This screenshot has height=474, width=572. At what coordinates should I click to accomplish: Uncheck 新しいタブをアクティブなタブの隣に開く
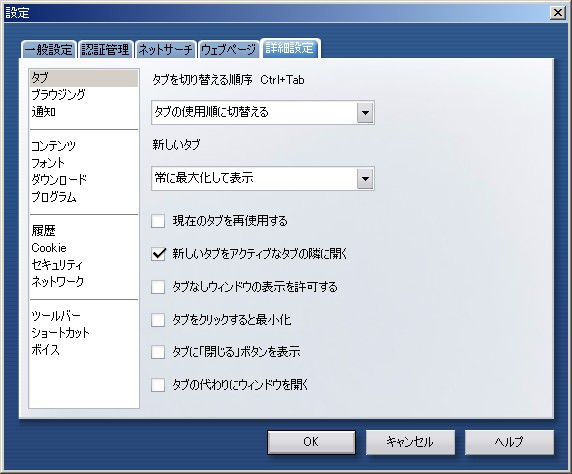pos(158,254)
